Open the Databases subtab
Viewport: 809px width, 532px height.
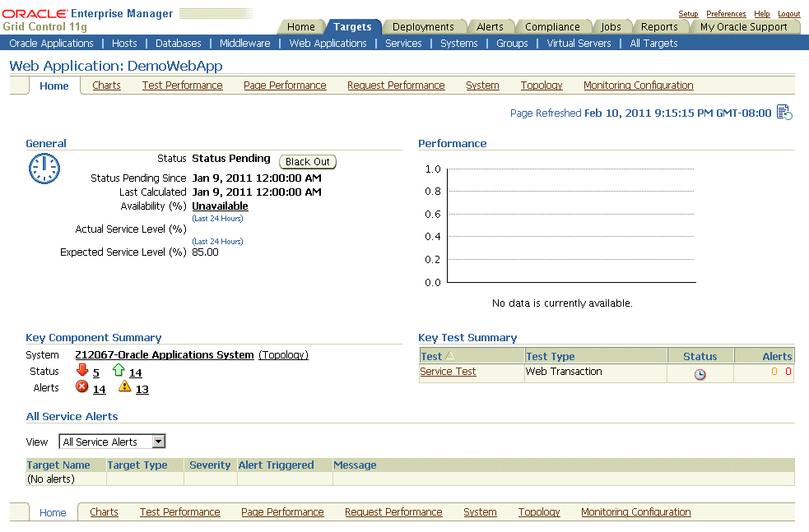(x=178, y=44)
